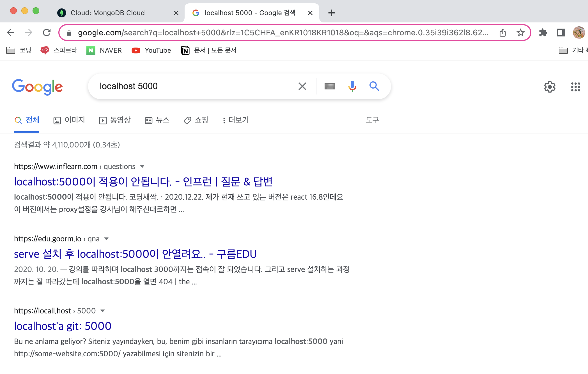Image resolution: width=588 pixels, height=374 pixels.
Task: Open the 기타 bookmarks folder
Action: (573, 50)
